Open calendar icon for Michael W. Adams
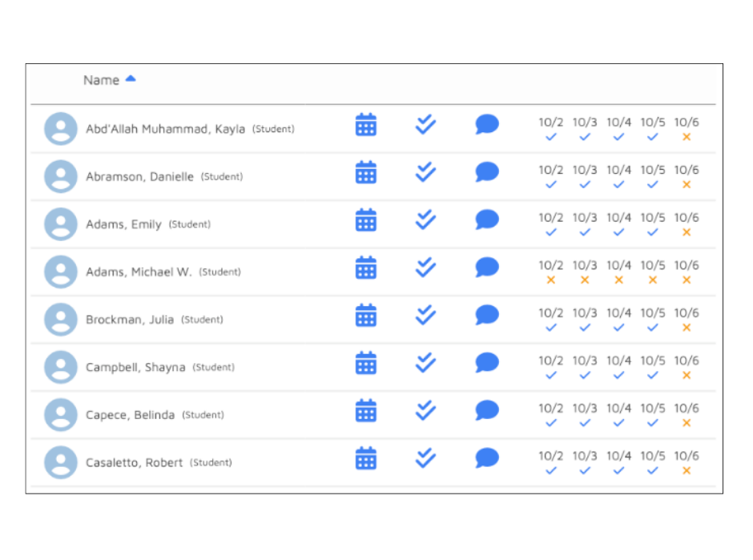Viewport: 753px width, 560px height. tap(365, 268)
